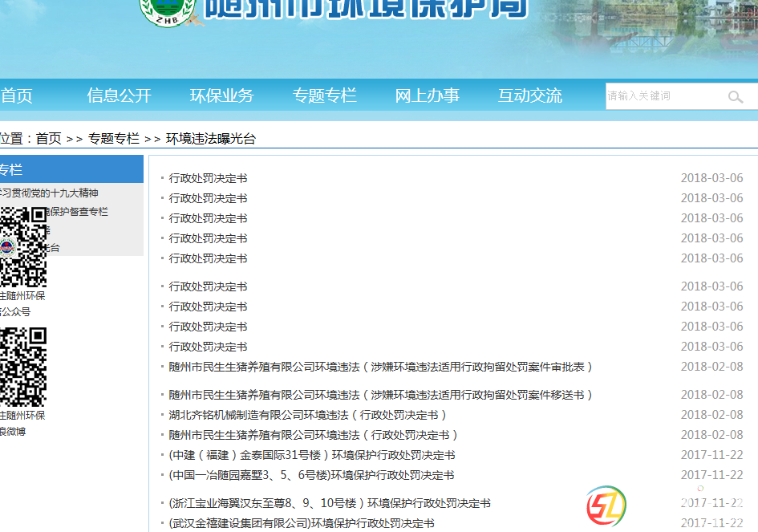Select 互动交流 in the navigation bar
This screenshot has height=532, width=758.
529,96
